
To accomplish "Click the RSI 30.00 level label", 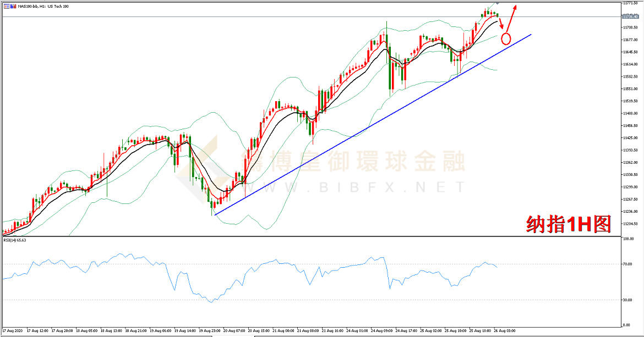I will coord(627,300).
